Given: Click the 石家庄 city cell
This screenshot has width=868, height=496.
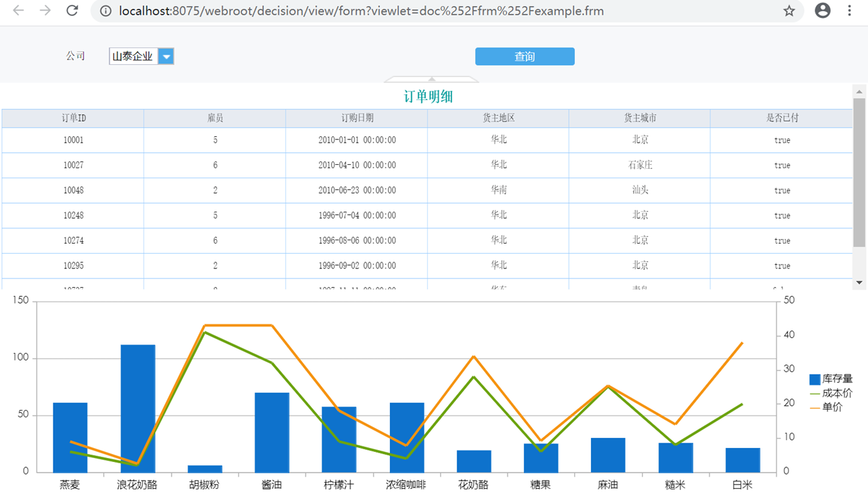Looking at the screenshot, I should point(640,166).
